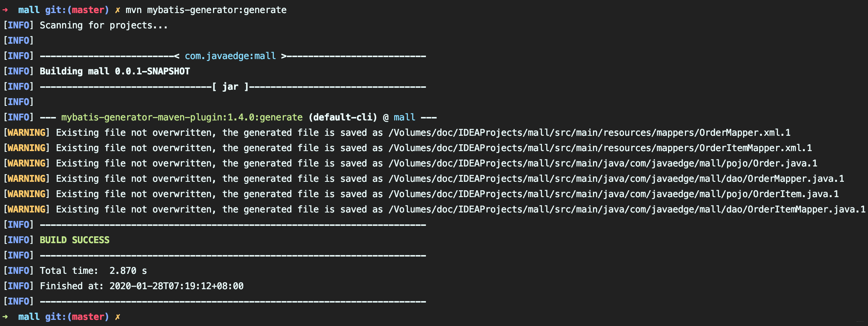Click the yellow ✗ marker on the empty final prompt
This screenshot has height=326, width=868.
pos(118,317)
